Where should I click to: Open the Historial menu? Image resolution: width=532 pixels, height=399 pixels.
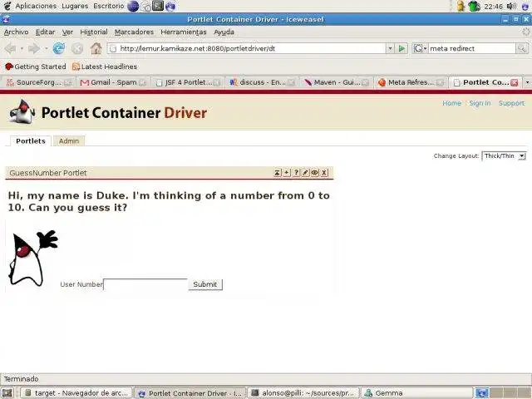(x=94, y=32)
